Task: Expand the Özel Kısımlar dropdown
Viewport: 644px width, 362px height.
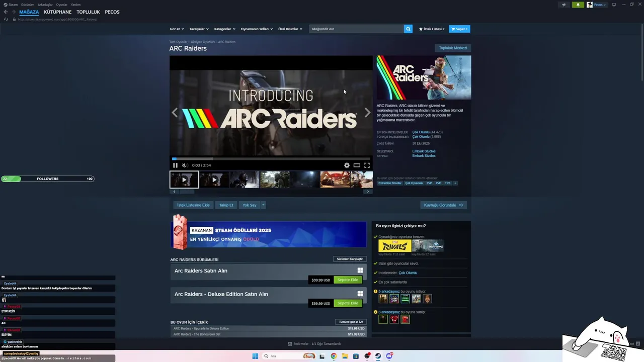Action: (290, 29)
